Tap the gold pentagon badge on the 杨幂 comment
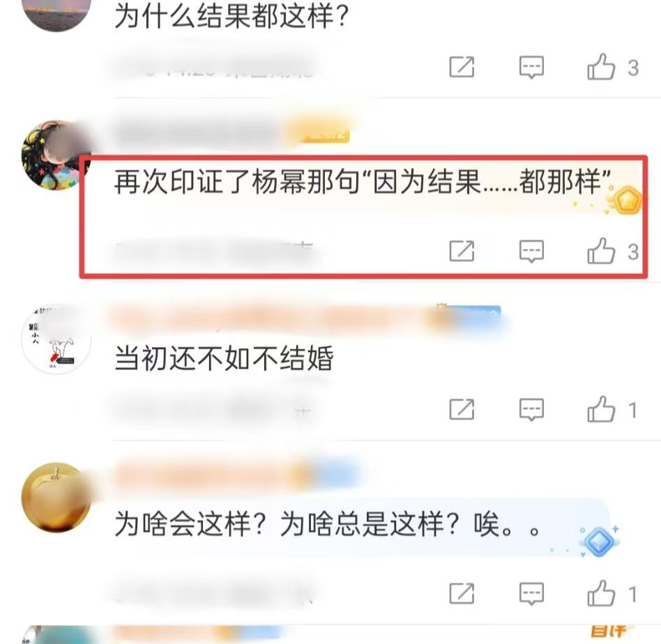 click(627, 201)
